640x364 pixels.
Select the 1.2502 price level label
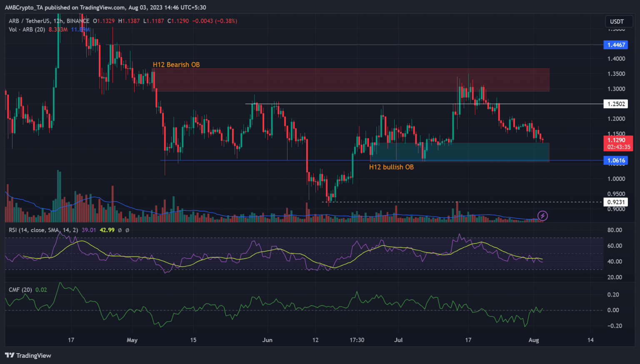click(616, 104)
